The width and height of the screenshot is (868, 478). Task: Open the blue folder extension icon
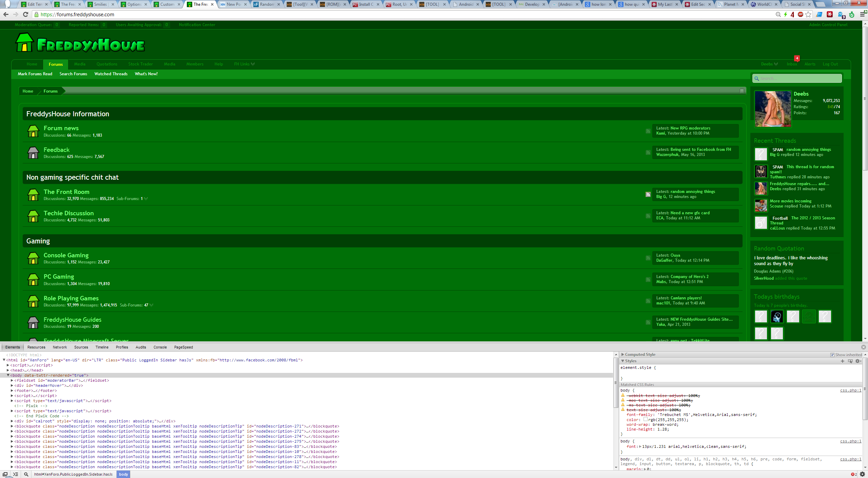click(819, 15)
